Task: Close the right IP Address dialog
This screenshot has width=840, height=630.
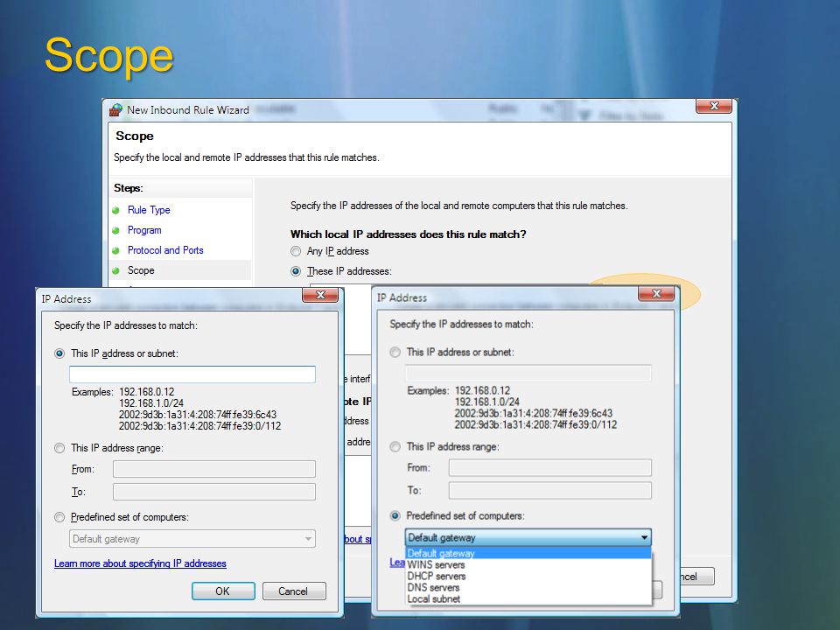Action: point(656,294)
